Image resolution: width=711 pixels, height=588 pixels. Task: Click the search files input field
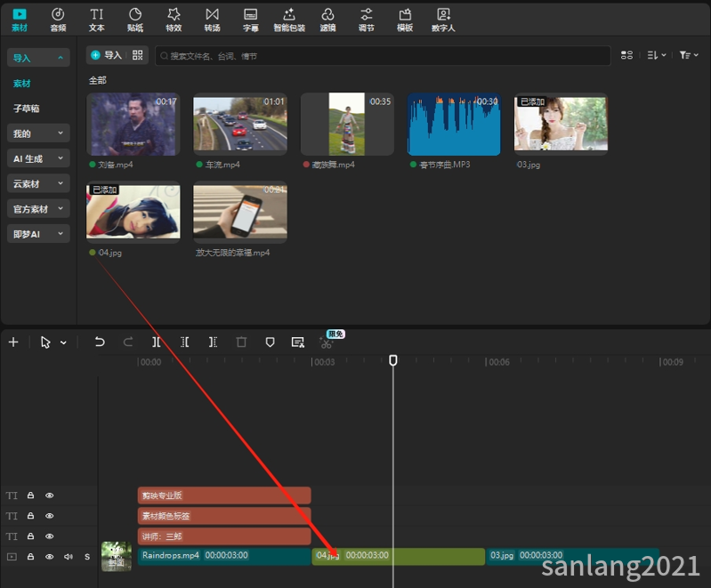383,56
